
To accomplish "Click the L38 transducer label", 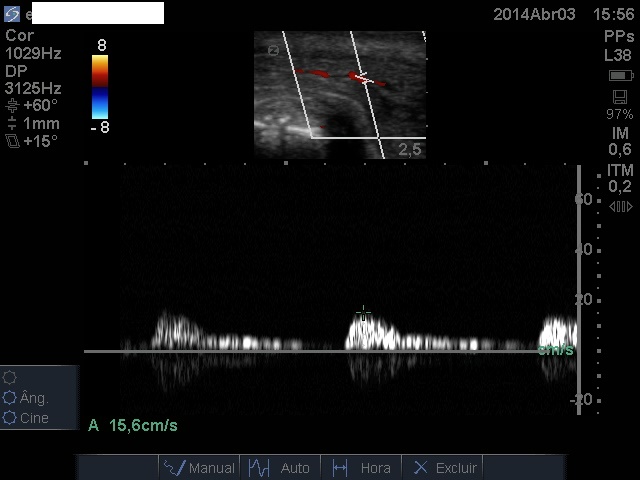I will [x=618, y=56].
